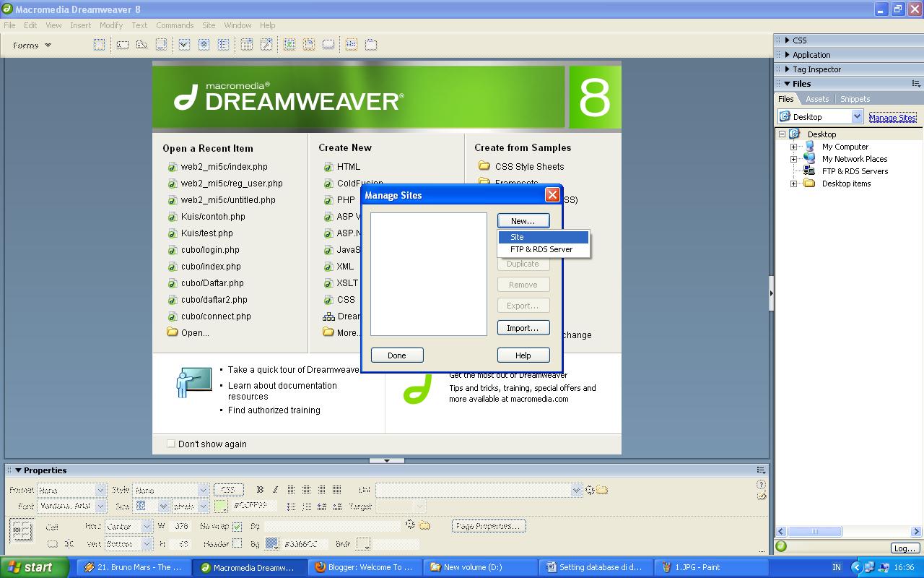Viewport: 924px width, 578px height.
Task: Check the Don't show again checkbox
Action: coord(170,444)
